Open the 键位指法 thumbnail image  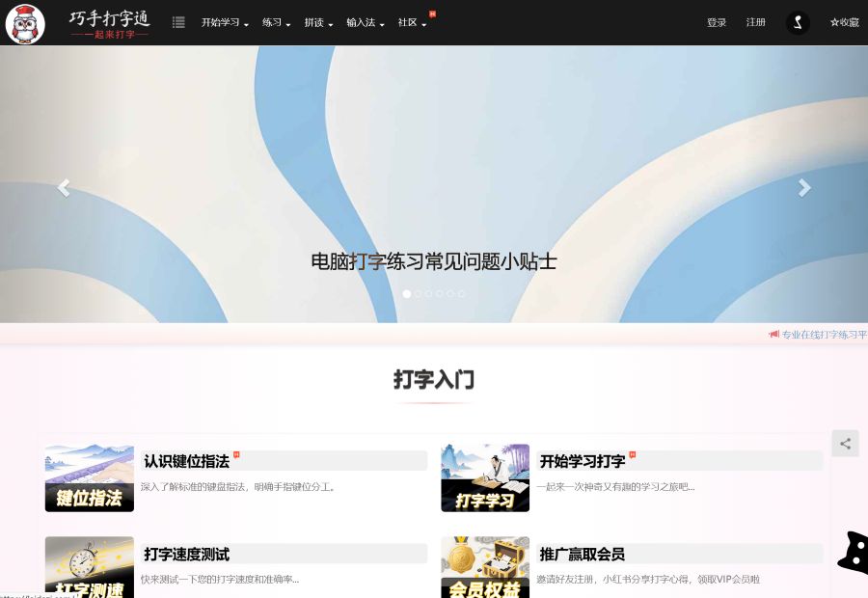(89, 477)
